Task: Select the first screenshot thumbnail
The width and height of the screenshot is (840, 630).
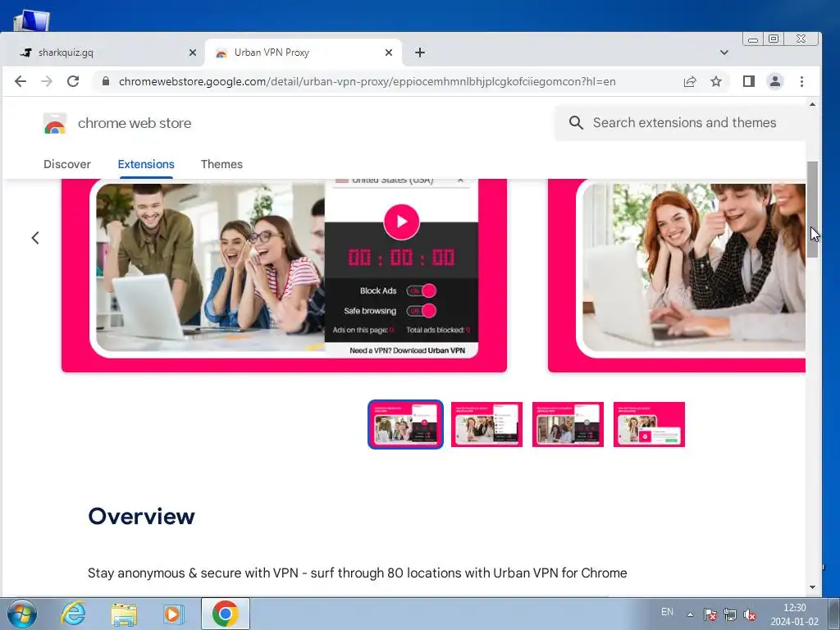Action: click(405, 424)
